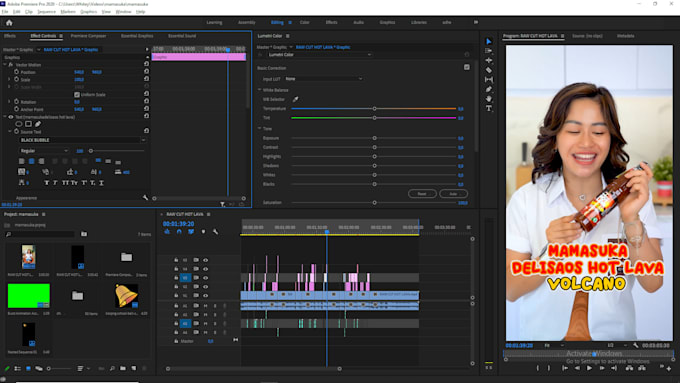Open the Metadata tab
Screen dimensions: 680x383
tap(625, 36)
